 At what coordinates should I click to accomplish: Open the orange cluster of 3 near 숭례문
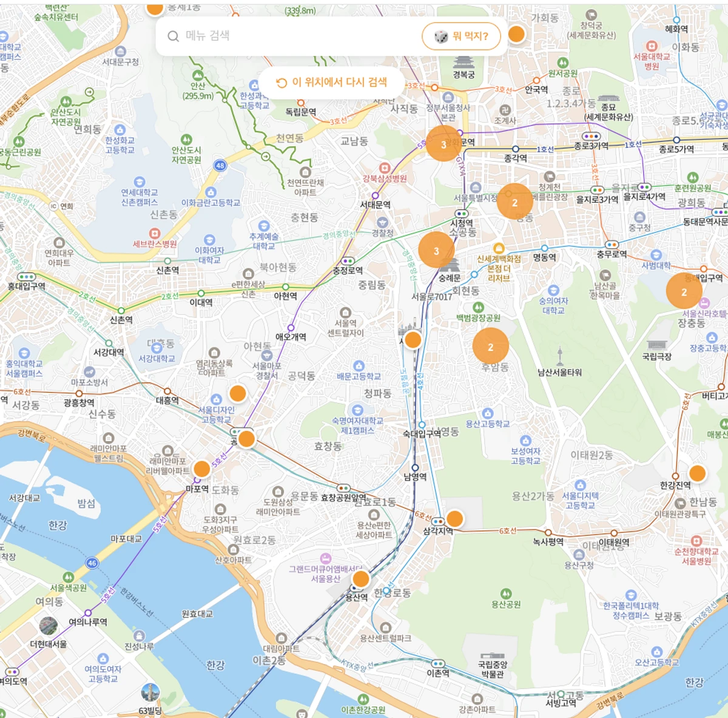[x=436, y=251]
